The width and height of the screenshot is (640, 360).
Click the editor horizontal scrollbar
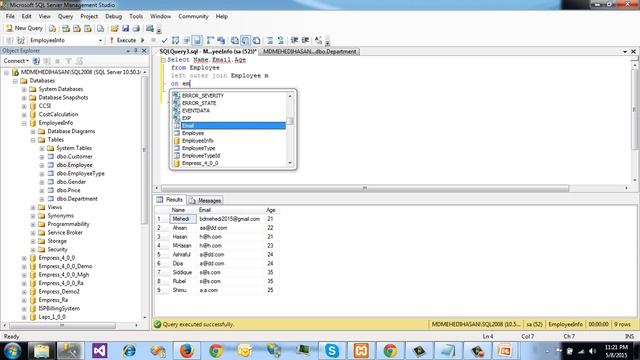click(364, 188)
